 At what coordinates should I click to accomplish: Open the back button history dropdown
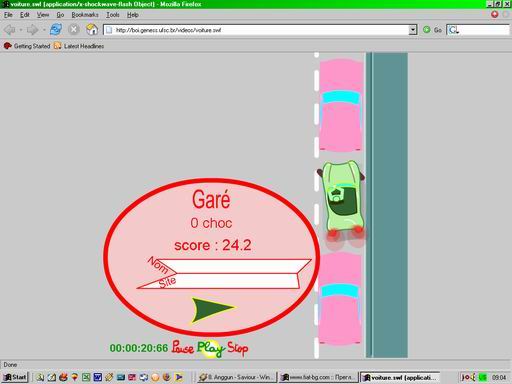21,30
